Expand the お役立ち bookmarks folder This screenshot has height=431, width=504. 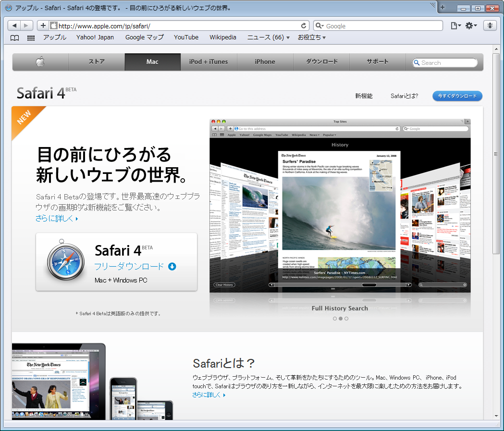pos(312,37)
